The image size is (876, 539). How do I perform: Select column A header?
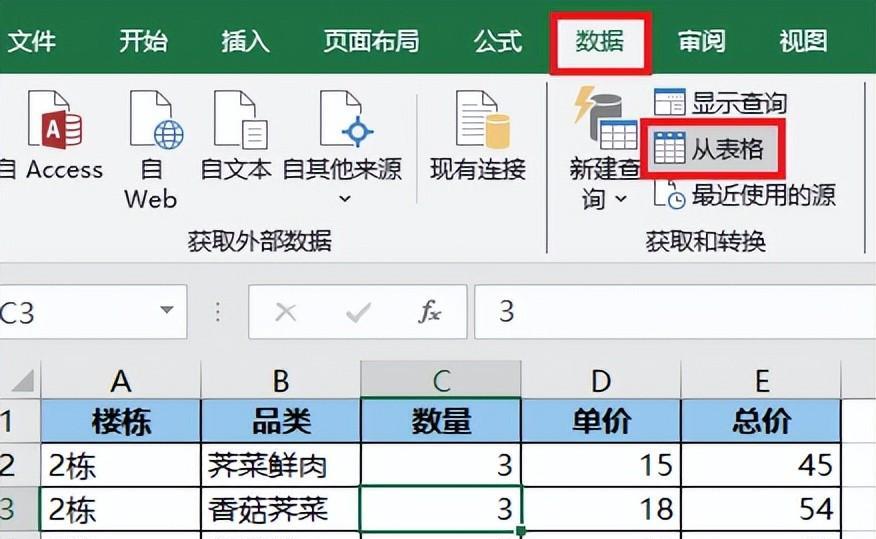pos(121,381)
